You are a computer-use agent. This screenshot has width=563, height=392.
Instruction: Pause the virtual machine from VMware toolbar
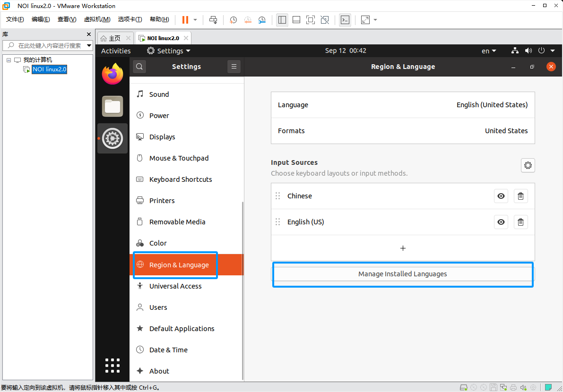[x=185, y=20]
